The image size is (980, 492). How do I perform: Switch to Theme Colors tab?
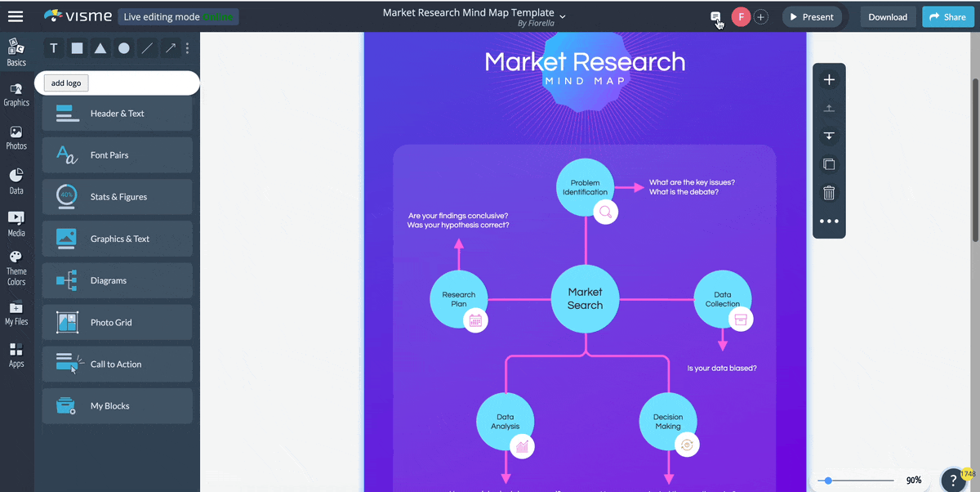16,269
